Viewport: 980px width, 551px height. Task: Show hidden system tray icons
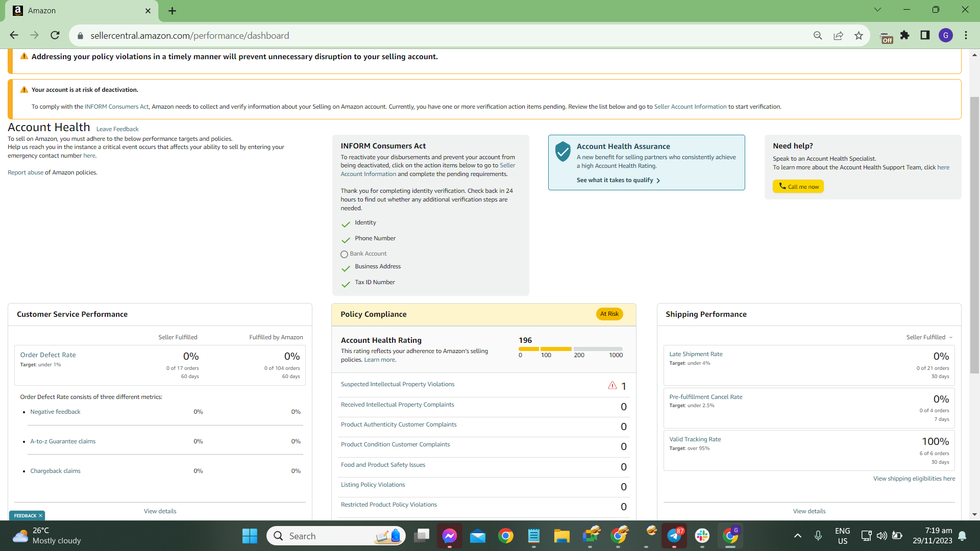point(797,536)
